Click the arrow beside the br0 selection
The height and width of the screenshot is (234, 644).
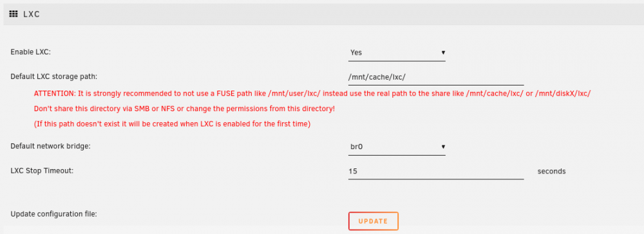click(443, 147)
